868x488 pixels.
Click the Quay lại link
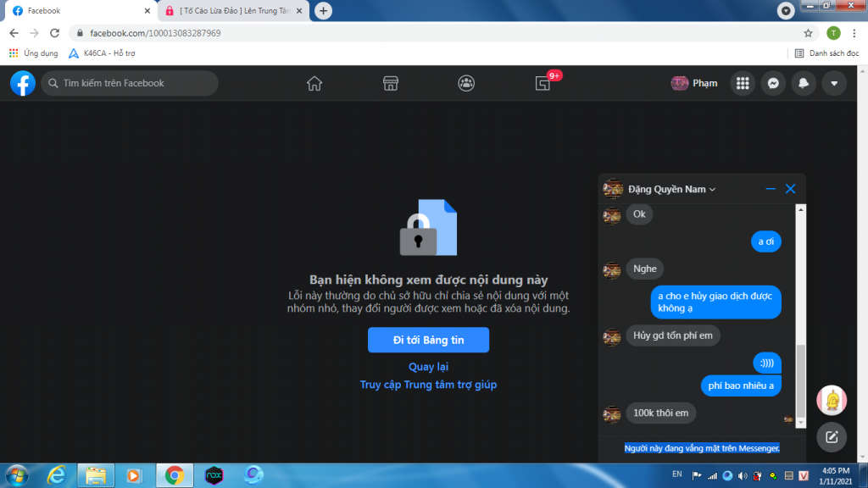tap(428, 367)
